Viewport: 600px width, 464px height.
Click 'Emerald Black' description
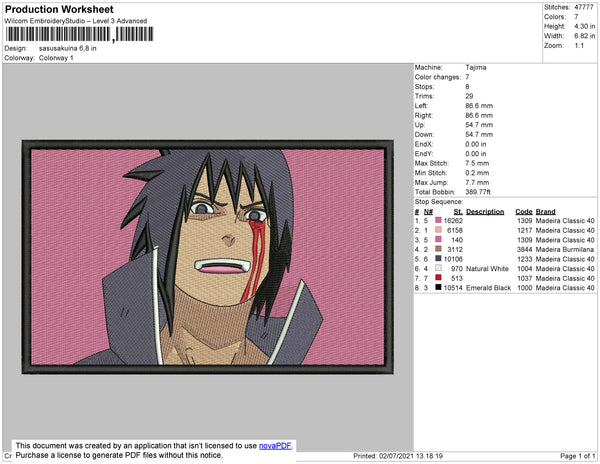(488, 288)
